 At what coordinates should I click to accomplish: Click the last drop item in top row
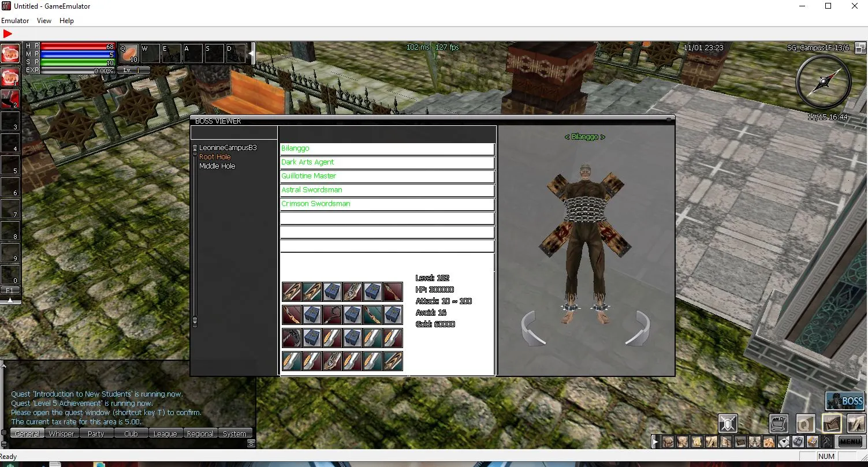tap(393, 292)
